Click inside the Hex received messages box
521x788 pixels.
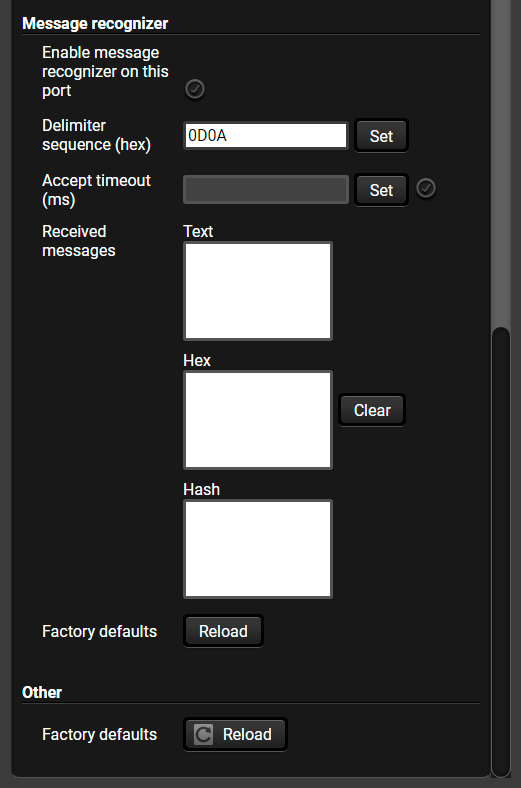tap(258, 420)
